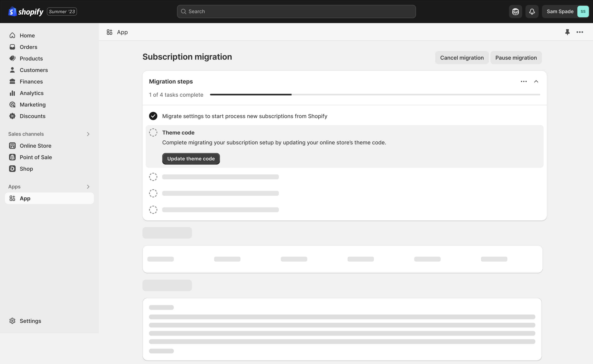Open app header more options menu
The image size is (593, 364).
(580, 32)
